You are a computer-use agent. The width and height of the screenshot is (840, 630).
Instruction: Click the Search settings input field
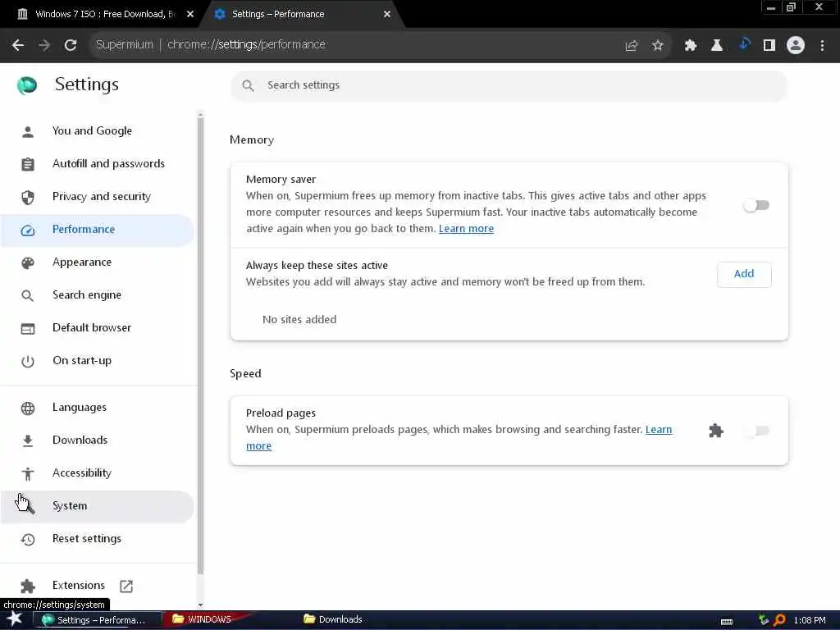tap(509, 85)
